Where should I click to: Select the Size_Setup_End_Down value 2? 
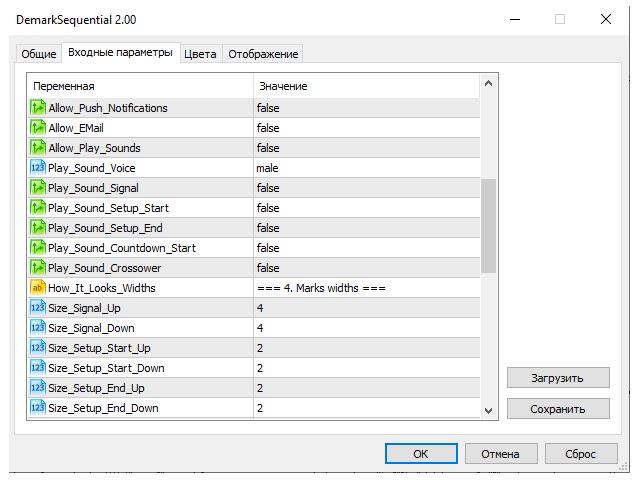pos(260,408)
